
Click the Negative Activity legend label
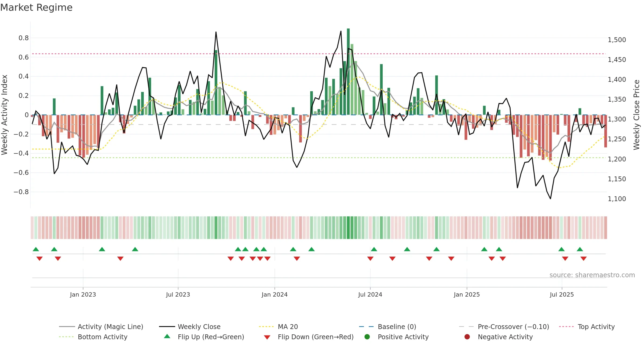click(x=505, y=337)
